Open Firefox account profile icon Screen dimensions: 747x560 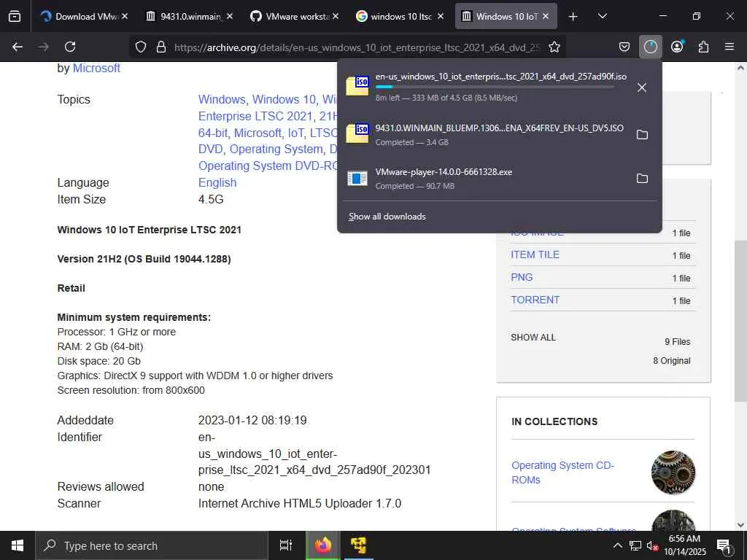pos(677,47)
